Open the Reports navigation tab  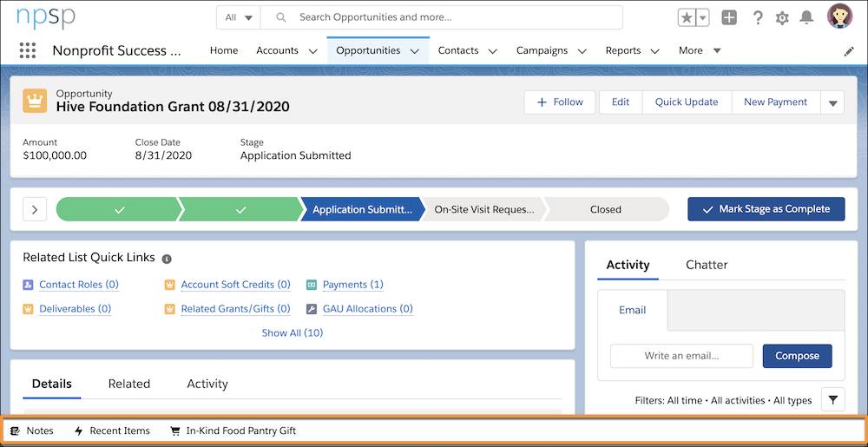click(x=622, y=50)
